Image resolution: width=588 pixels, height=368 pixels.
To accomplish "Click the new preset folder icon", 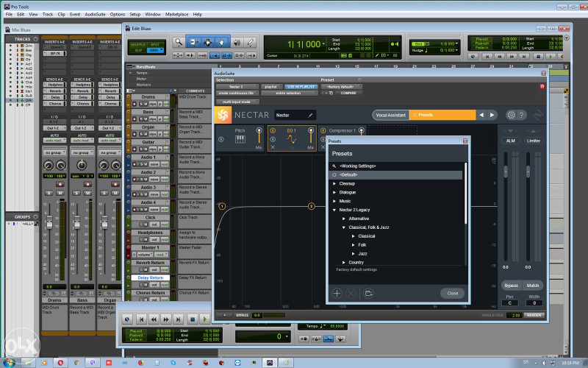I will click(x=368, y=293).
